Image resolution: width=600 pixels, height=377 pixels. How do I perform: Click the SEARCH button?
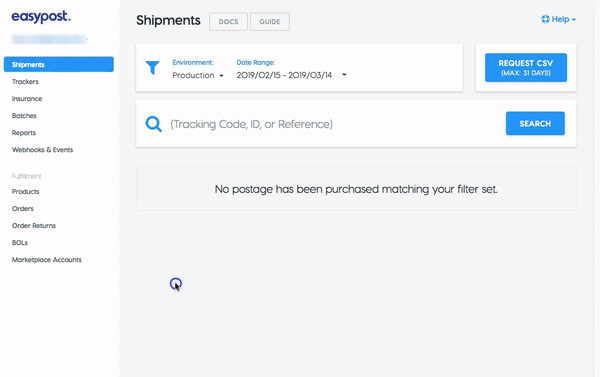pos(535,123)
